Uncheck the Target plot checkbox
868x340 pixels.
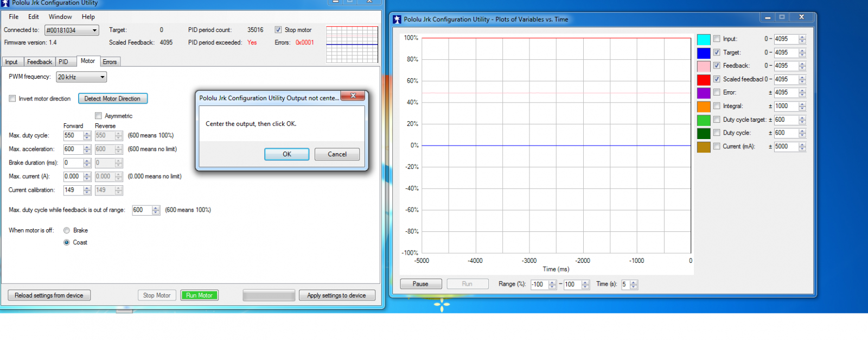(717, 53)
